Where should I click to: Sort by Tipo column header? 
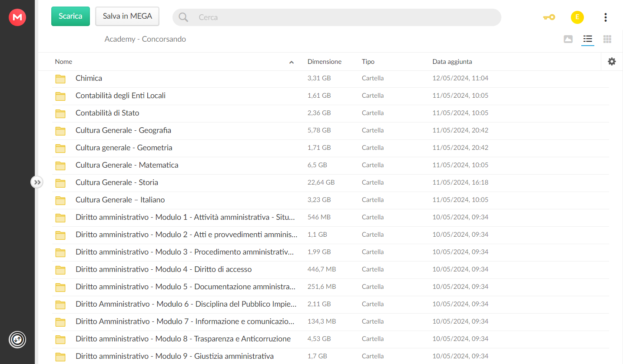(x=368, y=62)
